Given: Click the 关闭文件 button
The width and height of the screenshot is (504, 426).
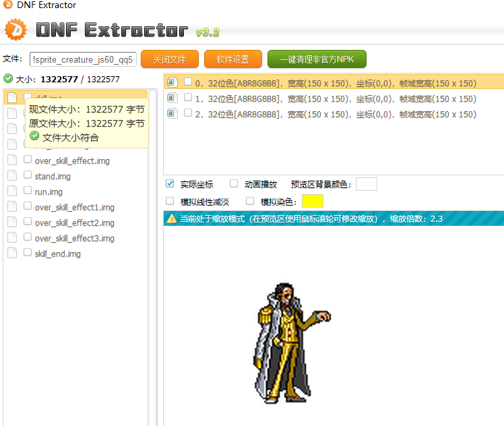Looking at the screenshot, I should (x=169, y=59).
